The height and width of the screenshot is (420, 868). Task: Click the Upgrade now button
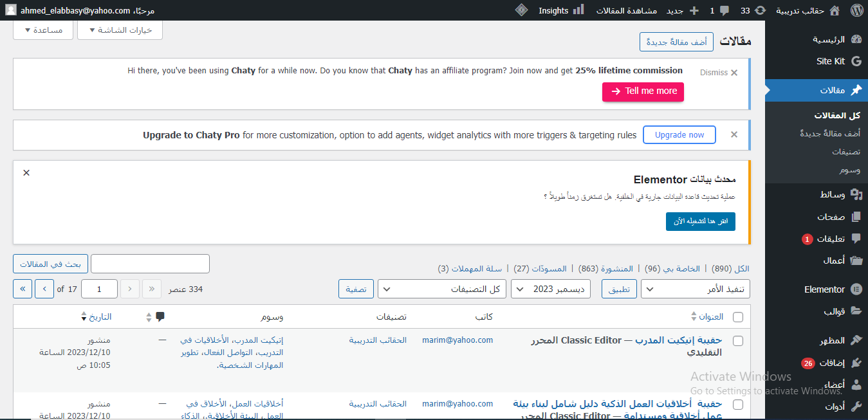click(x=679, y=135)
